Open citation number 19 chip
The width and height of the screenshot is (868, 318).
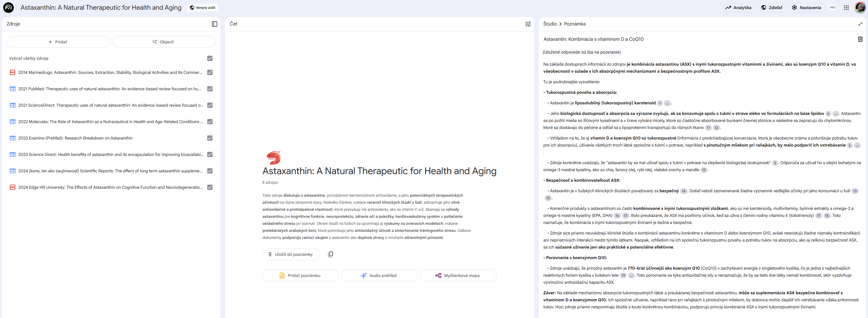(623, 276)
